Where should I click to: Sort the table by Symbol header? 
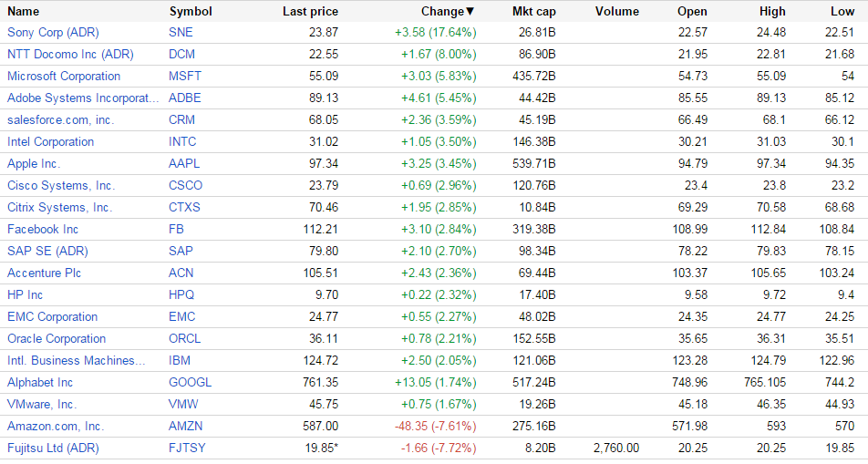pyautogui.click(x=191, y=12)
